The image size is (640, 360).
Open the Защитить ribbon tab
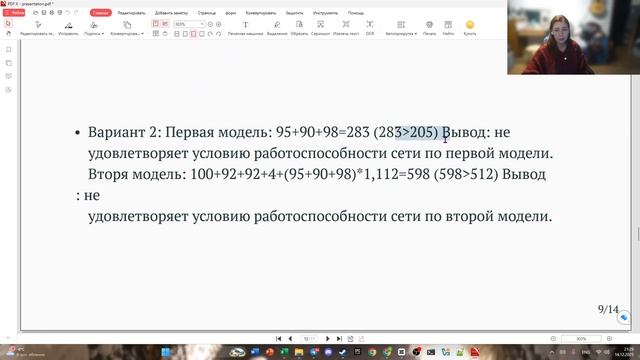coord(294,13)
